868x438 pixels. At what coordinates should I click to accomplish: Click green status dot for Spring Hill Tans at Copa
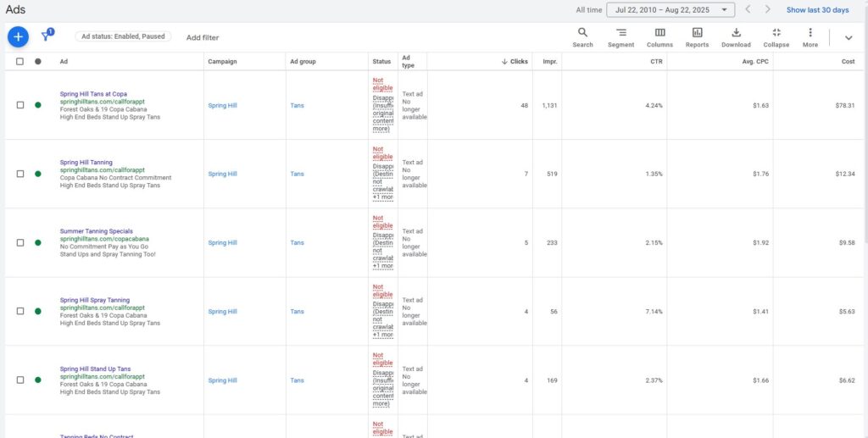click(x=37, y=105)
